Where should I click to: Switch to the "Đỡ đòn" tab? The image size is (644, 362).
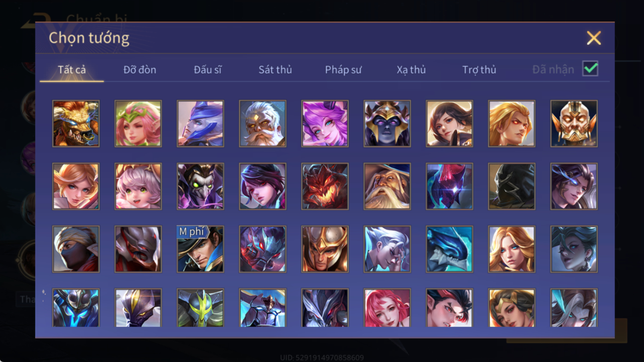point(140,70)
